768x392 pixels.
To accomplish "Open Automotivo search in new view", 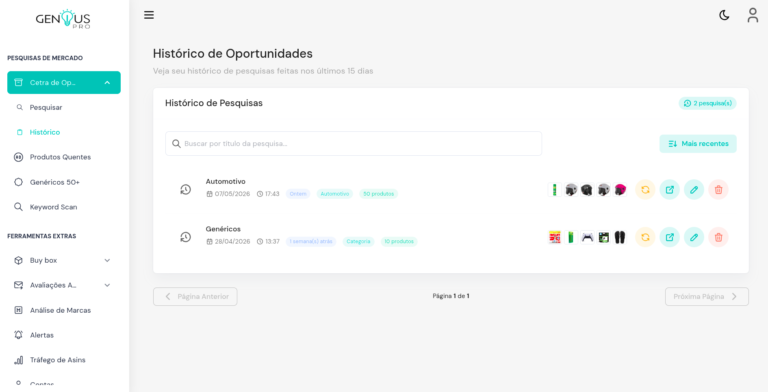I will [670, 190].
